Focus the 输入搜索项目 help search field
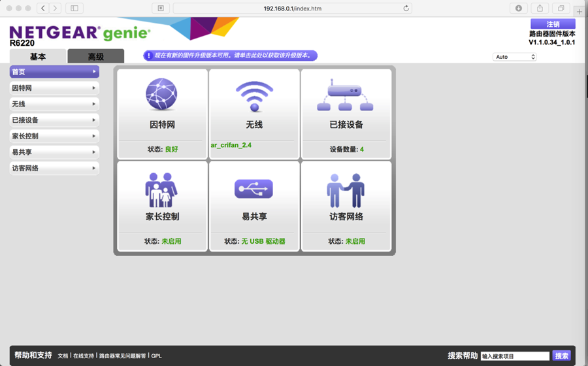The width and height of the screenshot is (588, 366). click(515, 356)
